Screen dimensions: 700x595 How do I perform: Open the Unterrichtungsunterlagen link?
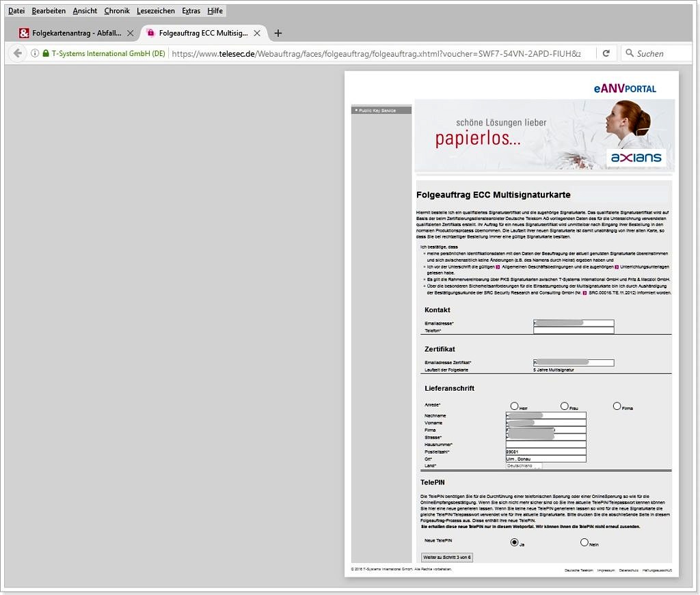644,266
